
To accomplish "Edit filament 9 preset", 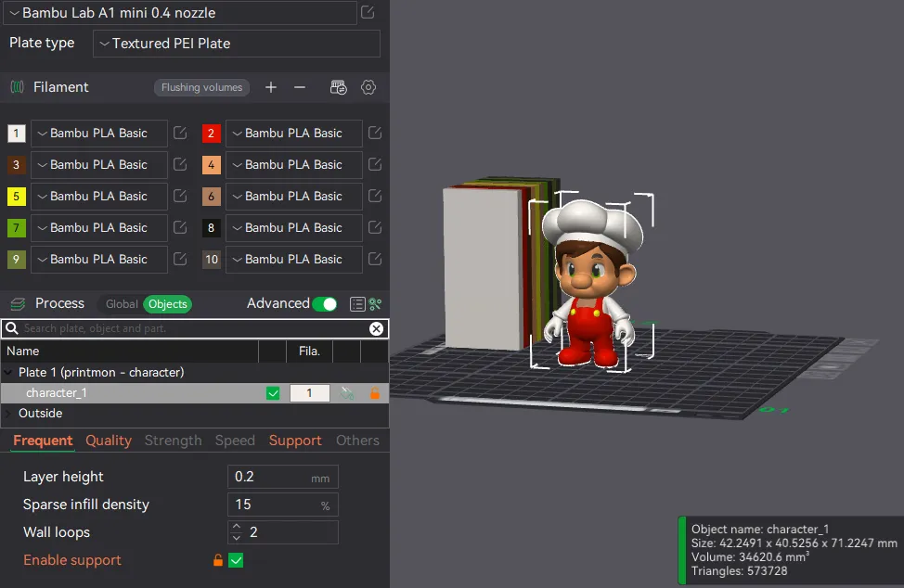I will pos(180,259).
